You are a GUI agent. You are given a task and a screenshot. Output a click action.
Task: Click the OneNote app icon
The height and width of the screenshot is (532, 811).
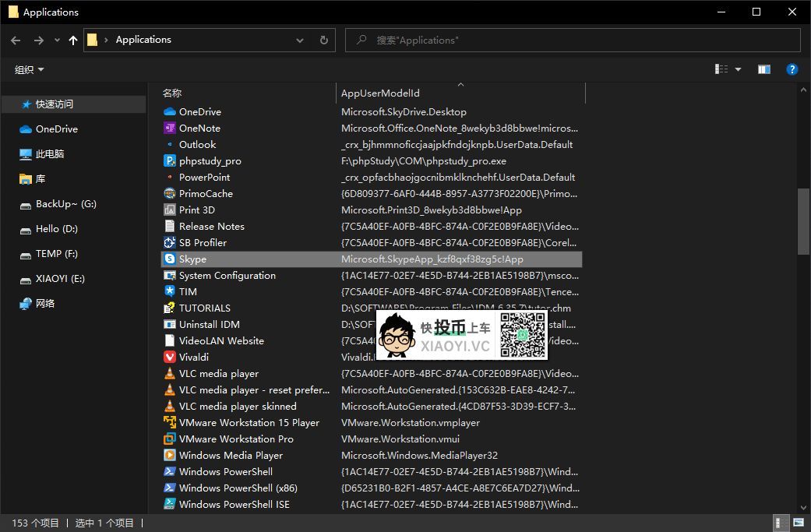[x=170, y=129]
